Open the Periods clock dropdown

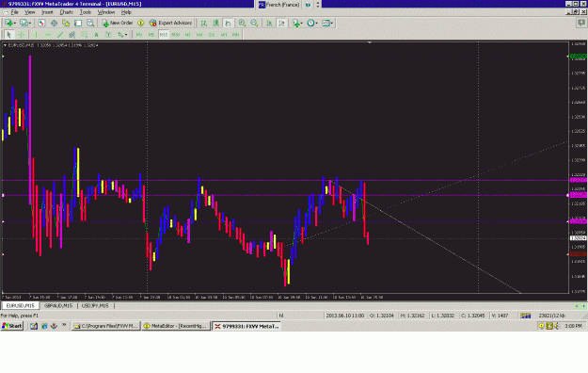316,23
